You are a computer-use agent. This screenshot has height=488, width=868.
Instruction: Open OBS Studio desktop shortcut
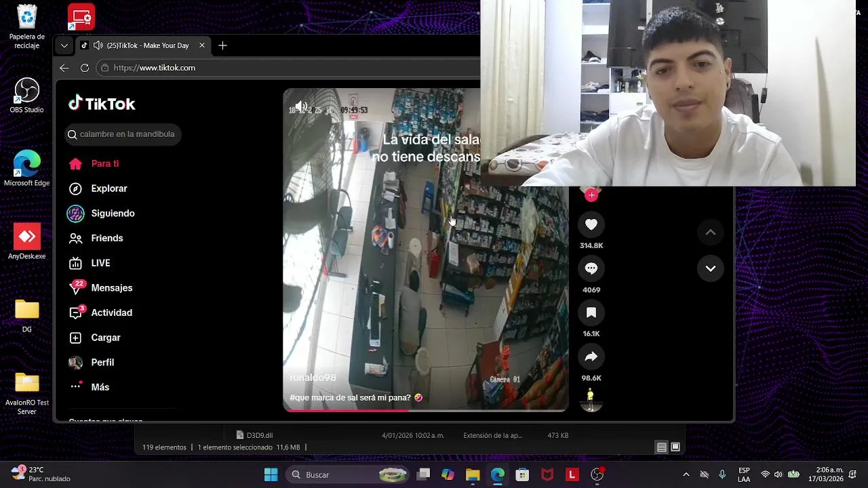tap(26, 96)
